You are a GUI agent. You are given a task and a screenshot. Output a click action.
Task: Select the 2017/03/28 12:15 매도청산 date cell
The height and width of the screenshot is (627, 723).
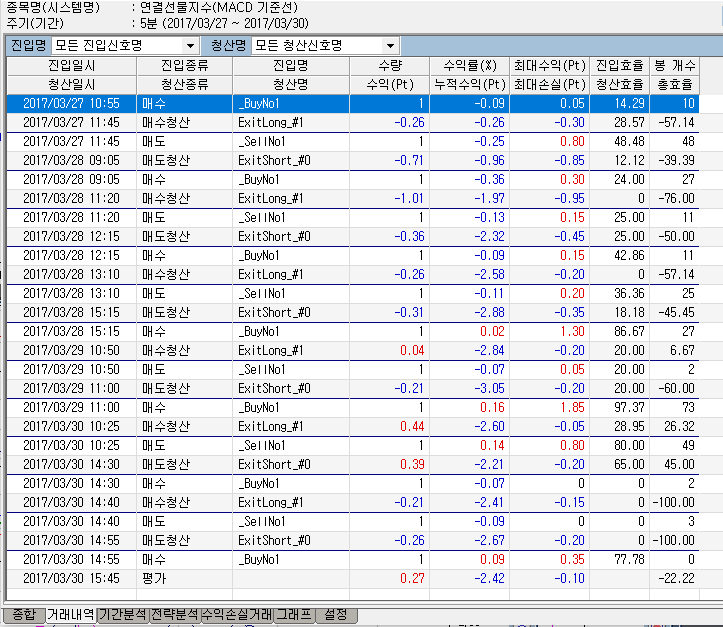[x=71, y=237]
